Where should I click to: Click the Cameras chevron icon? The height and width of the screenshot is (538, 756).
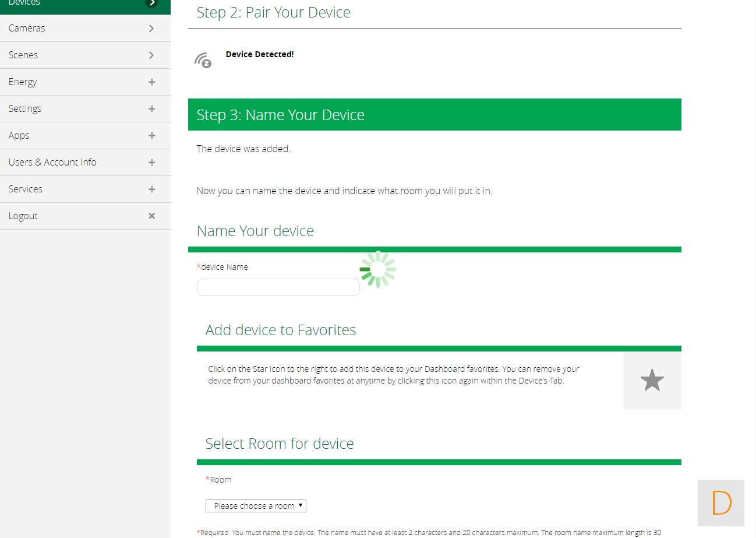click(x=151, y=28)
